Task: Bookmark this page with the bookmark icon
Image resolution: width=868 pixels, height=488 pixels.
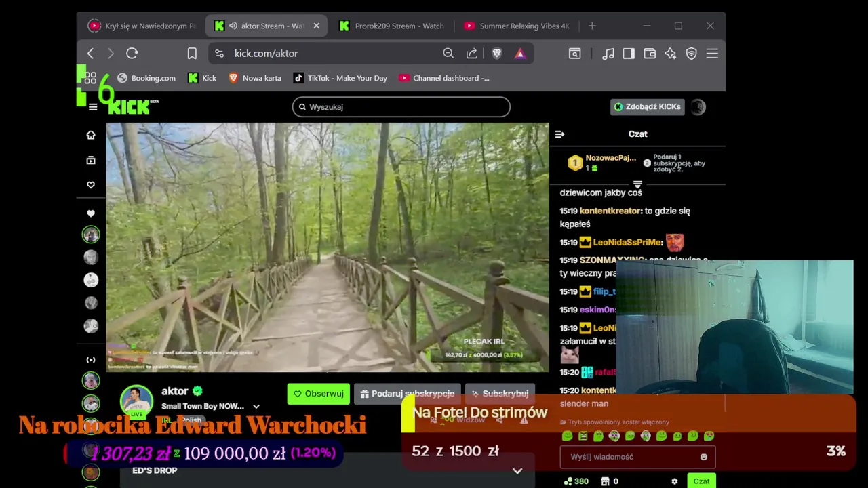Action: point(192,54)
